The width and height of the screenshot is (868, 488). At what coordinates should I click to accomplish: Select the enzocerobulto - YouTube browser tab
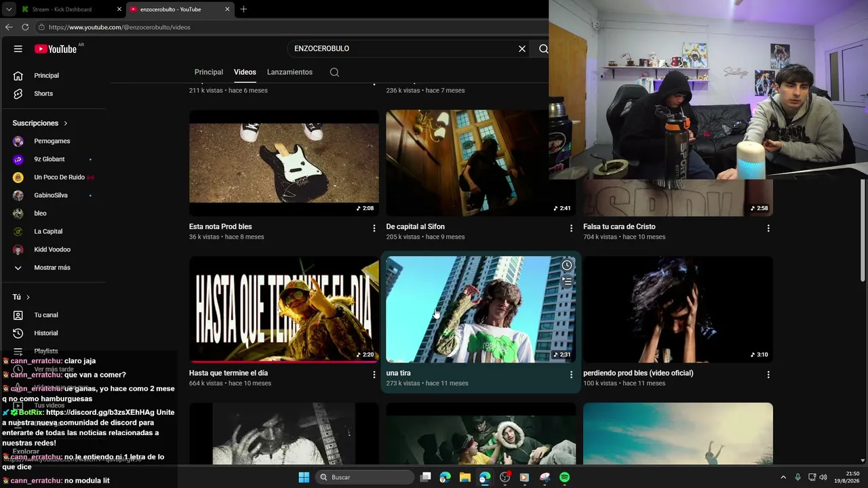[180, 9]
